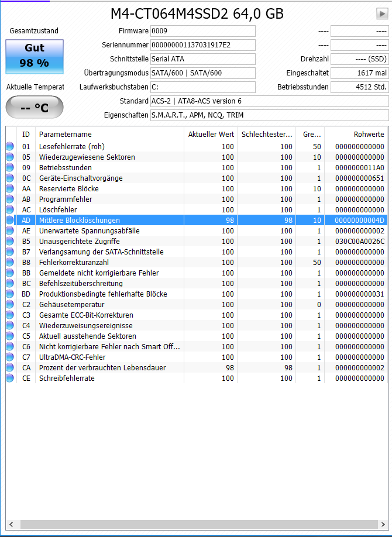Click the status orb for Unerwartete Spannungsabfälle

click(x=10, y=231)
